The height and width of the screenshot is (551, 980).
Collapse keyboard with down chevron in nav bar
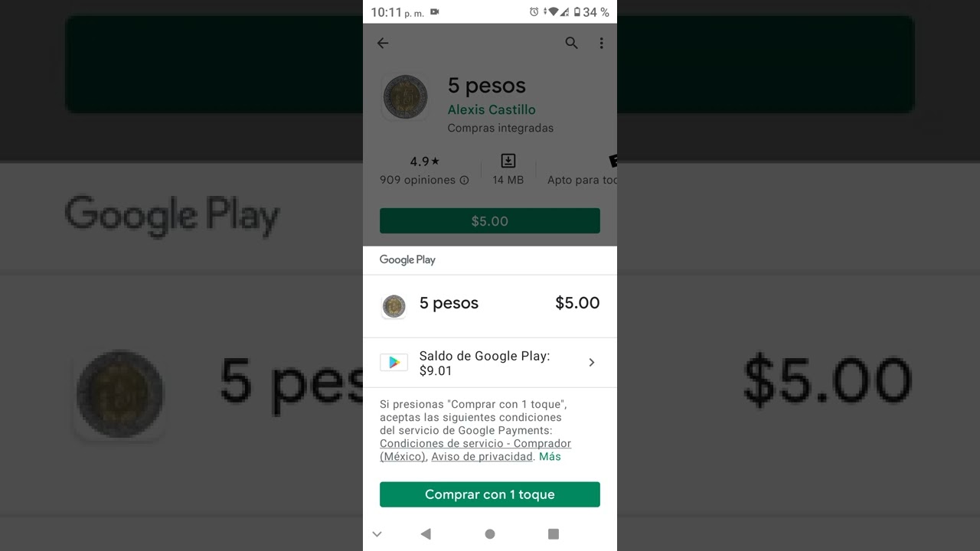pos(377,534)
